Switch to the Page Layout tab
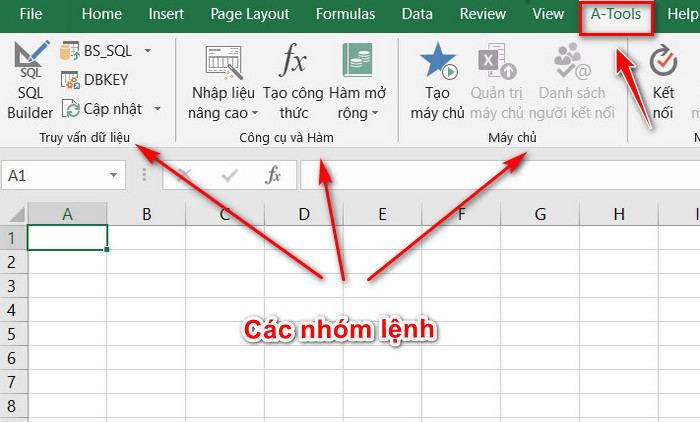 pos(250,14)
